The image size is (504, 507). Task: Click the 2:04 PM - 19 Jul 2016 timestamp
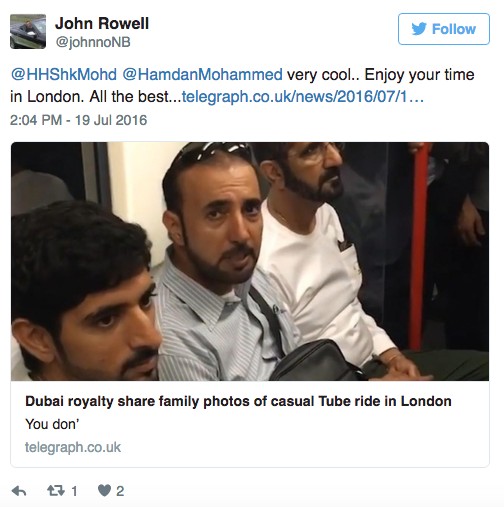[78, 120]
